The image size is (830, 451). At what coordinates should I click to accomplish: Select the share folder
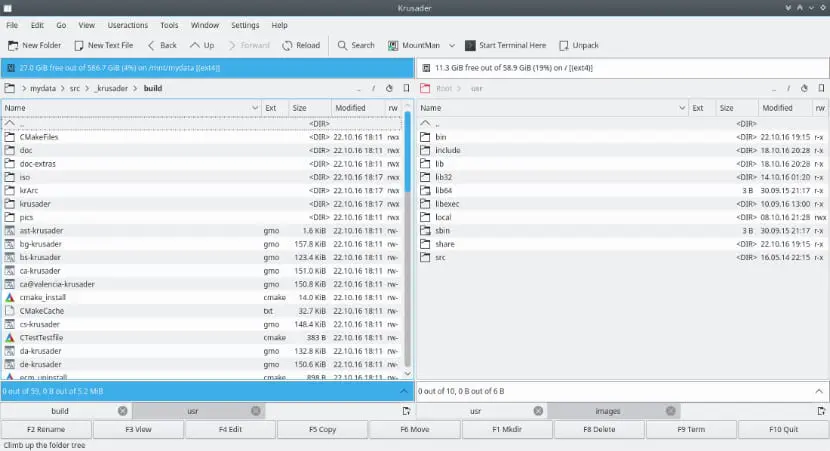tap(622, 244)
